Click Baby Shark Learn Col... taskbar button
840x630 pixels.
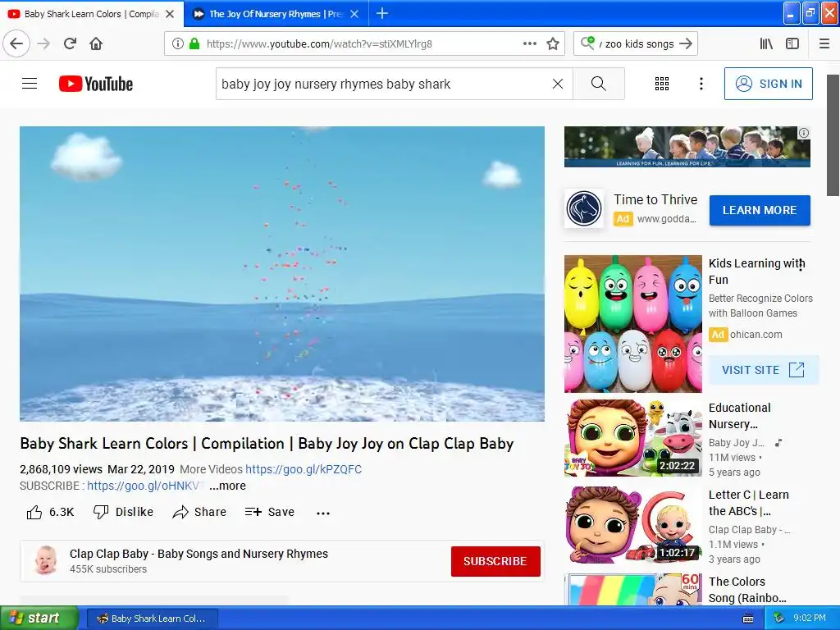click(152, 619)
